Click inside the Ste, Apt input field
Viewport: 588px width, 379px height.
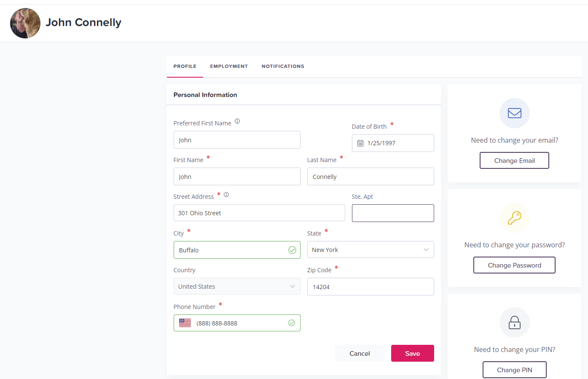(x=393, y=213)
